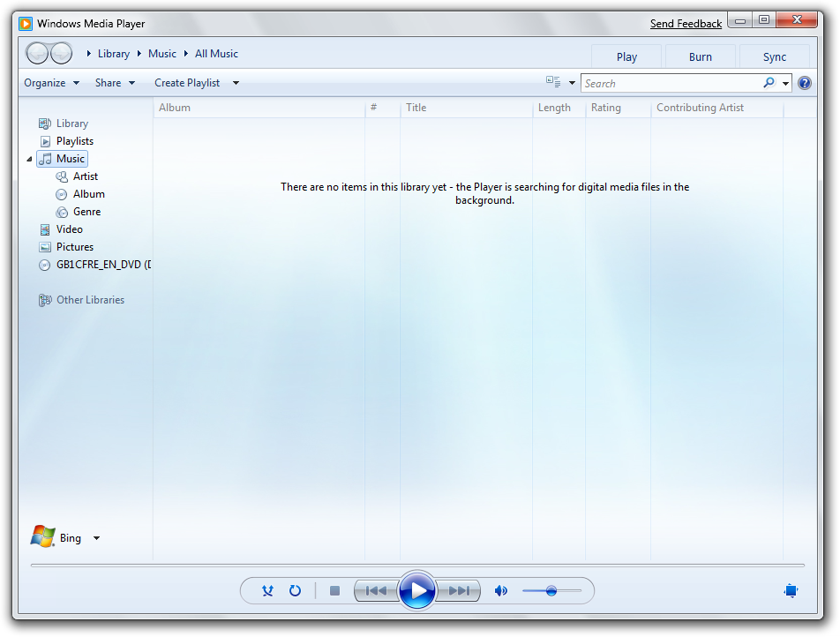Switch to the Burn tab

[x=701, y=56]
